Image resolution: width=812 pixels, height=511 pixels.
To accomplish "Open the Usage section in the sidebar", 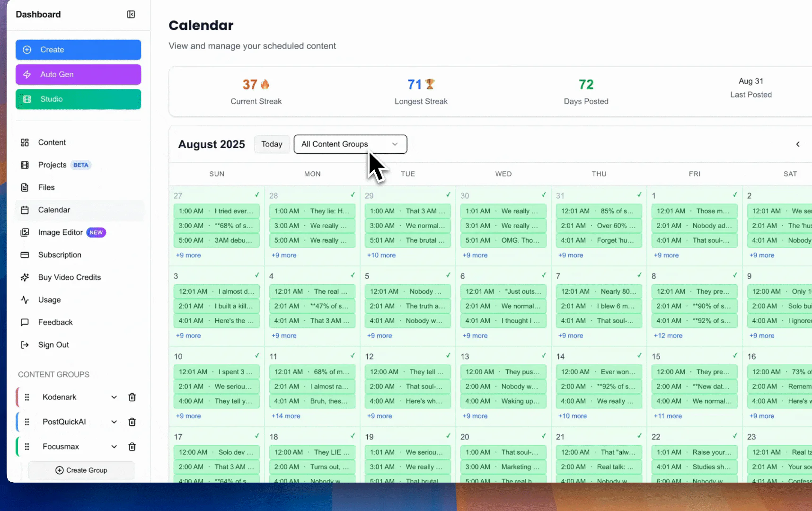I will tap(25, 300).
